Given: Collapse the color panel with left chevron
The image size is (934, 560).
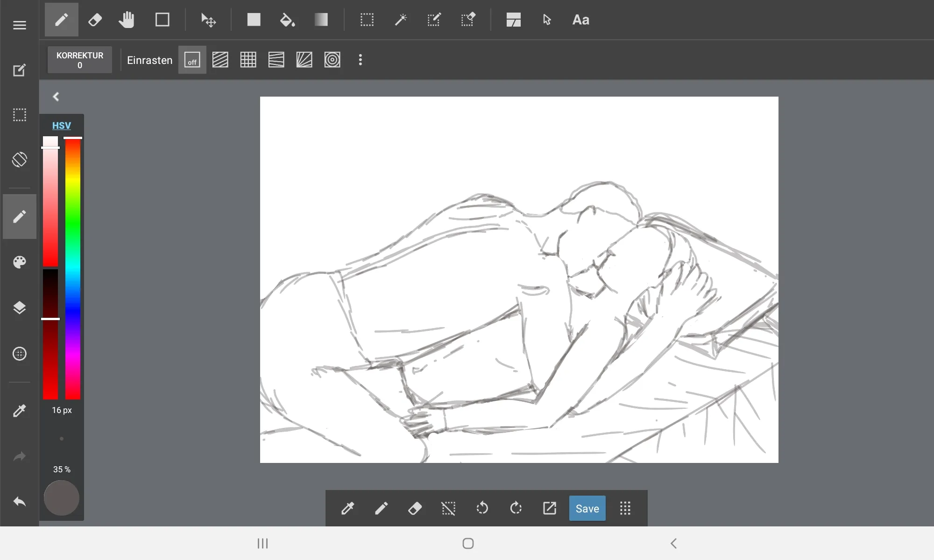Looking at the screenshot, I should click(56, 97).
